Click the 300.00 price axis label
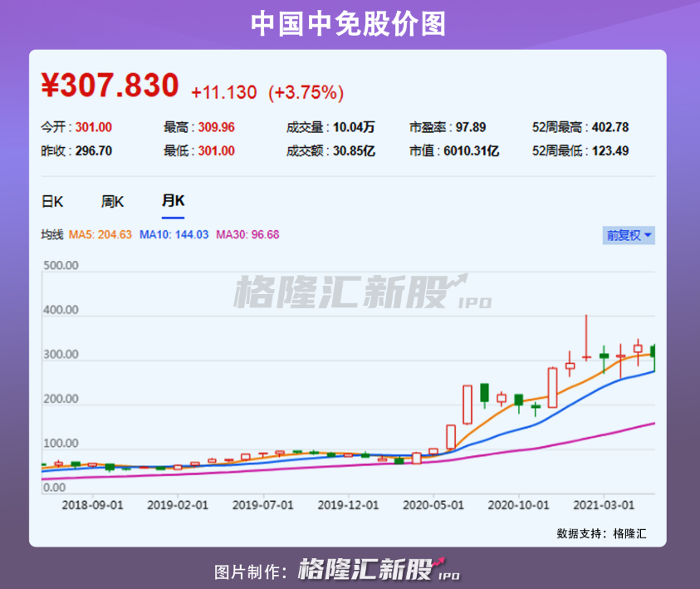 [61, 355]
